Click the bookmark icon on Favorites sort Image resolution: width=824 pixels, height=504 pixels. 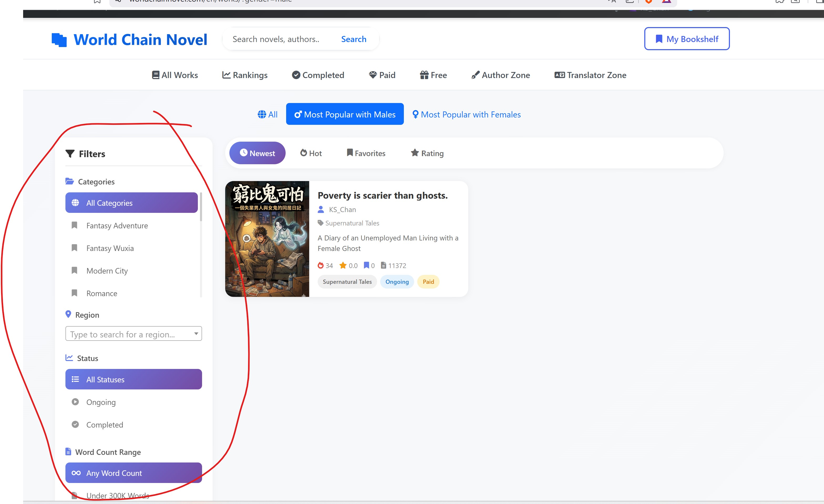350,153
